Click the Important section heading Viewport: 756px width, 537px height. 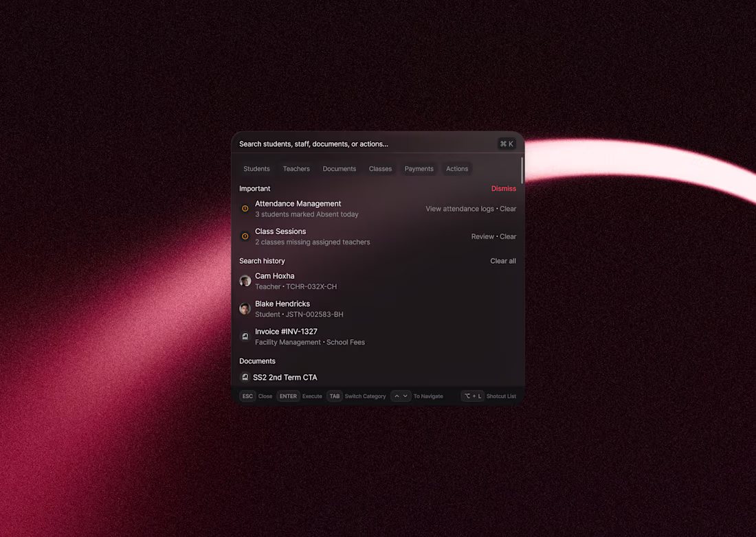click(254, 189)
